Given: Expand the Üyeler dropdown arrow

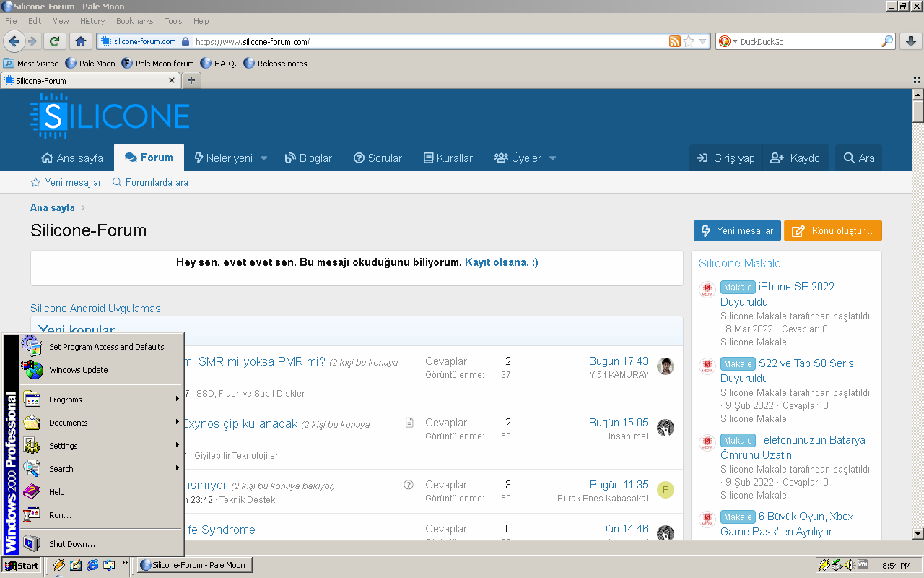Looking at the screenshot, I should [553, 158].
